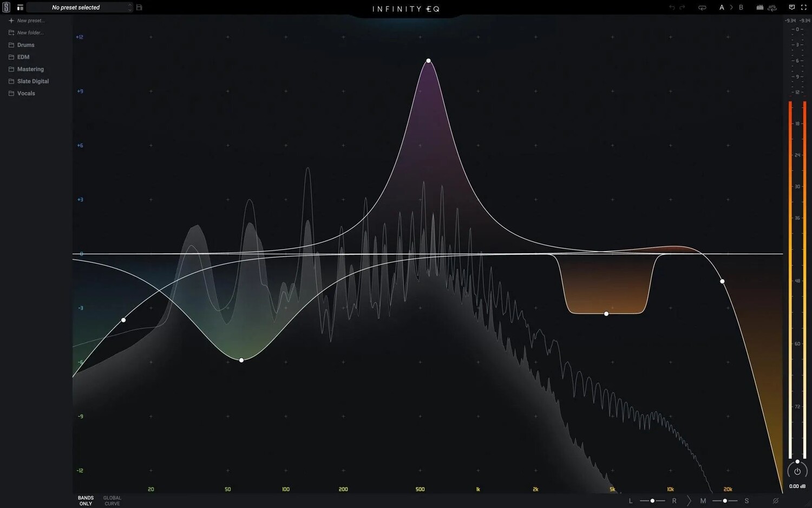This screenshot has width=812, height=508.
Task: Click the redo arrow
Action: coord(682,8)
